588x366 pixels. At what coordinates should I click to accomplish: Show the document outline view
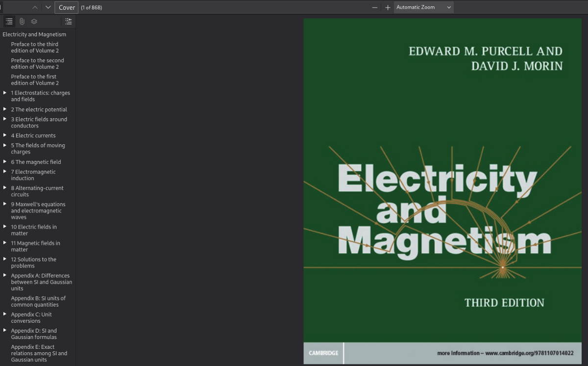[9, 22]
